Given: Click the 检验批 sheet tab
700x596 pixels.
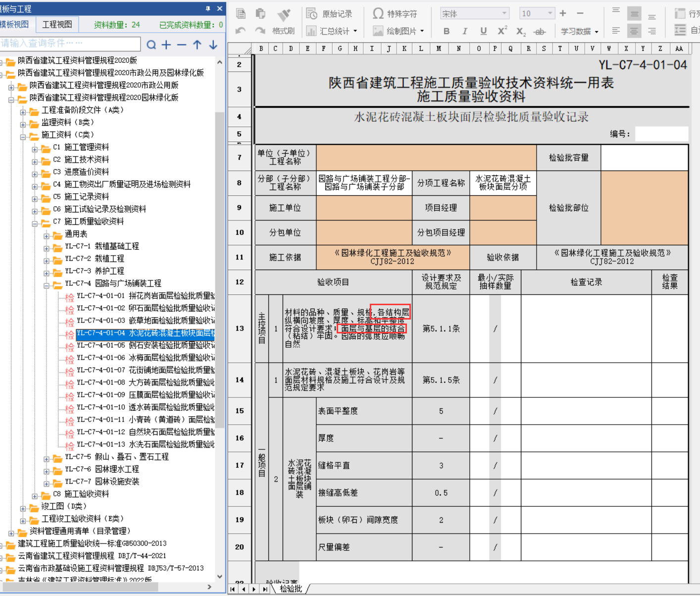Looking at the screenshot, I should coord(291,589).
